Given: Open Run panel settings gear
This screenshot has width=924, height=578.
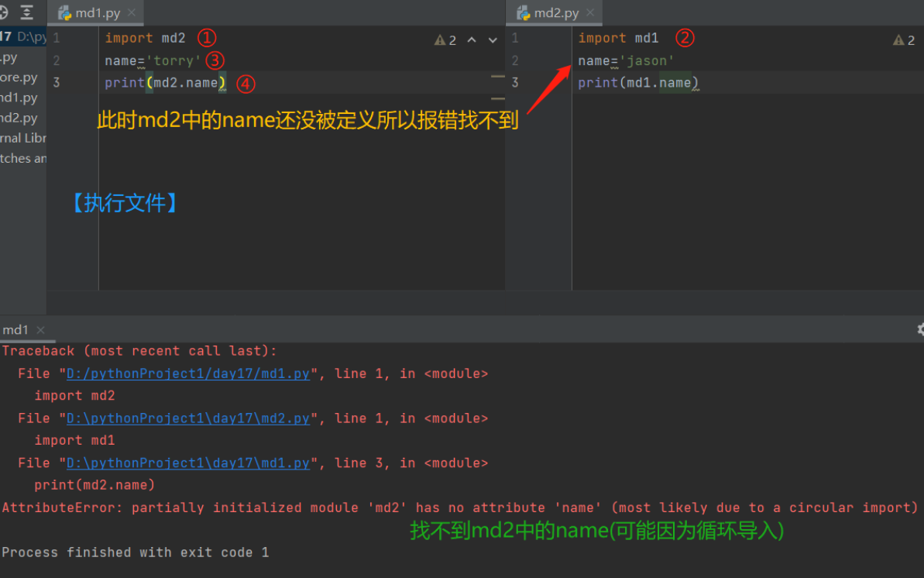Looking at the screenshot, I should pos(919,329).
